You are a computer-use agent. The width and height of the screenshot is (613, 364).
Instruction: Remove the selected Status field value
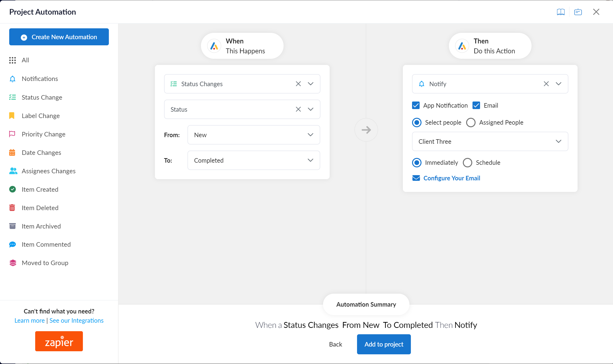298,109
